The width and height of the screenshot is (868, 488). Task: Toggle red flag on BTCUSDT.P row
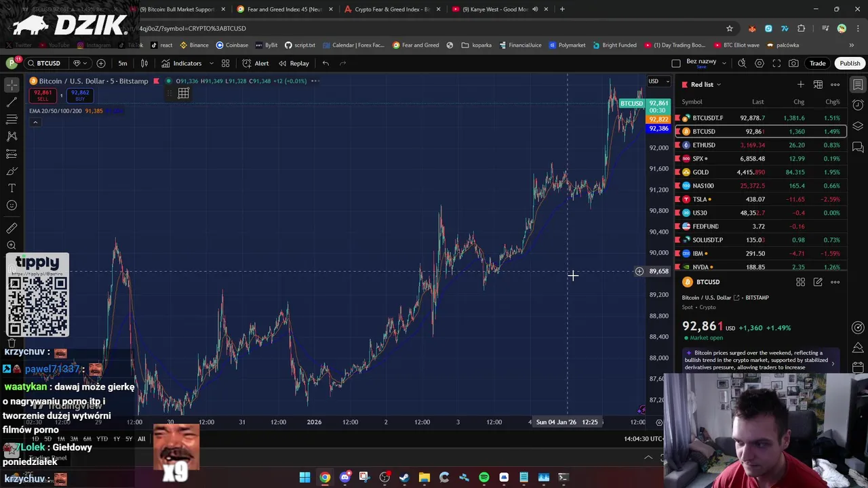[678, 118]
